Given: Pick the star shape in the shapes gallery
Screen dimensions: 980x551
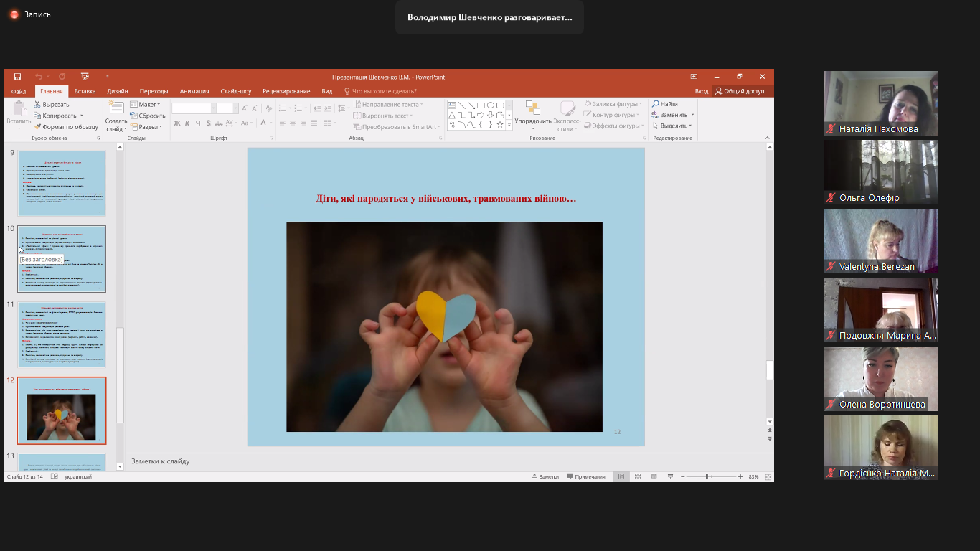Looking at the screenshot, I should pos(500,125).
